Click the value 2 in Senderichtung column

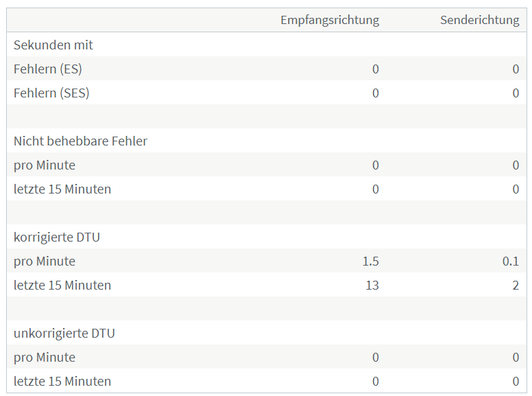516,285
